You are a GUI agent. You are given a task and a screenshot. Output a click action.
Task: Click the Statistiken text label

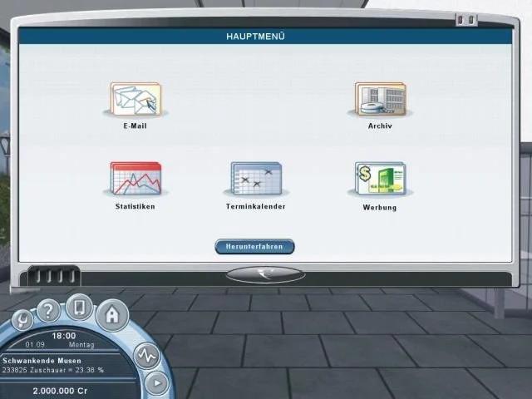[135, 206]
